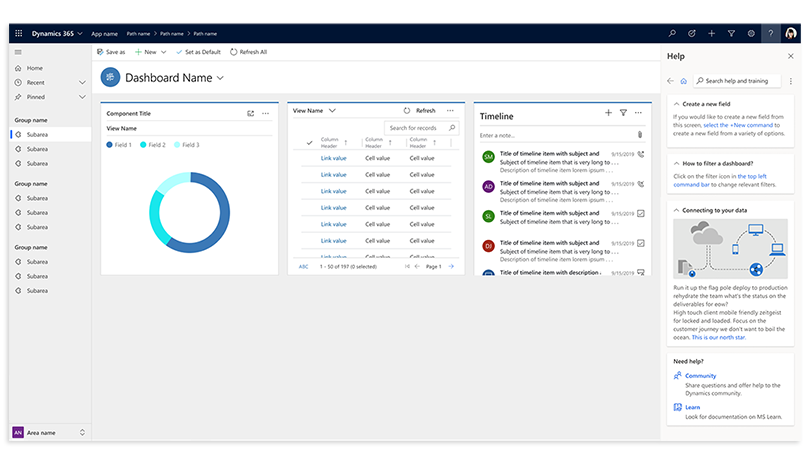Open the Dashboard Name dropdown chevron
Image resolution: width=810 pixels, height=464 pixels.
221,78
